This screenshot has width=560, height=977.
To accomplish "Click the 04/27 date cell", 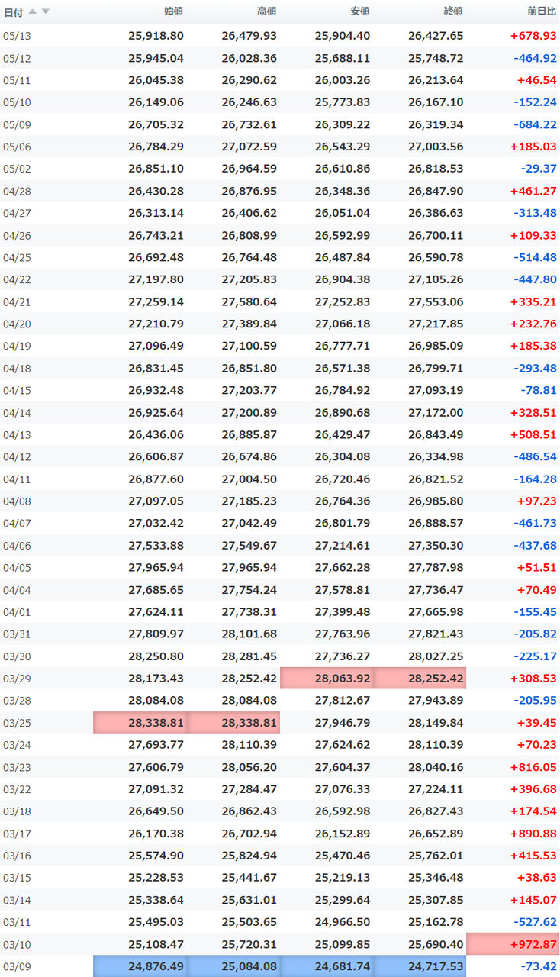I will [x=17, y=213].
